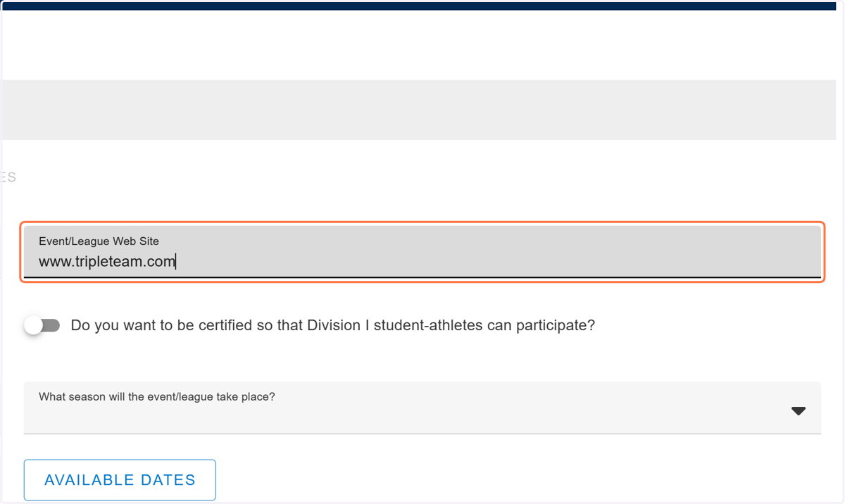Open the 'What season' selection field
The image size is (845, 504).
tap(423, 408)
